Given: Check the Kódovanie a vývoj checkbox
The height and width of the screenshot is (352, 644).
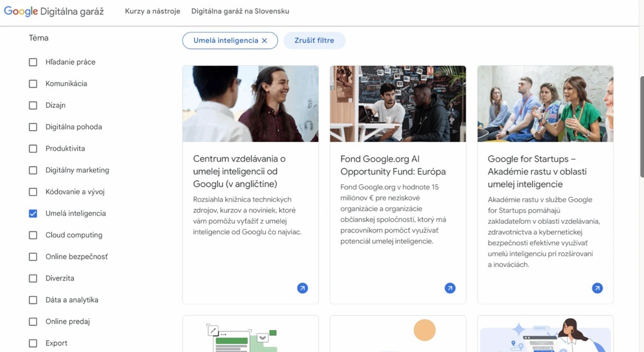Looking at the screenshot, I should [x=33, y=192].
